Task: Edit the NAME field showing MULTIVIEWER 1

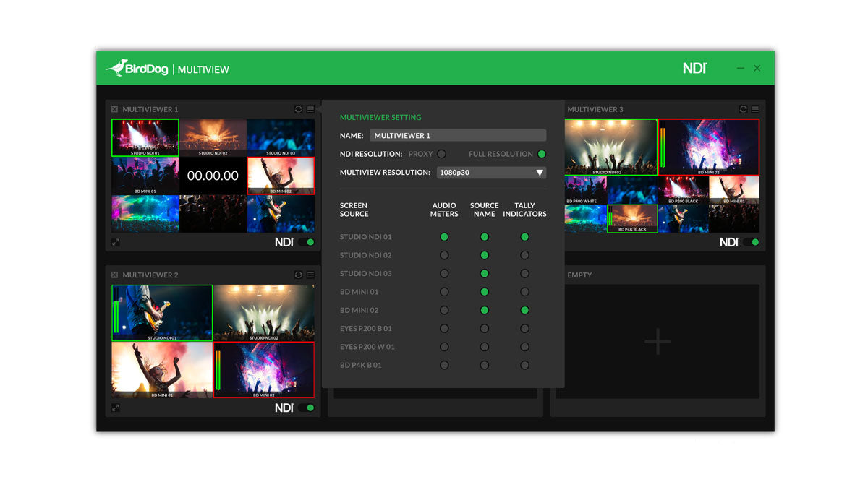Action: 458,135
